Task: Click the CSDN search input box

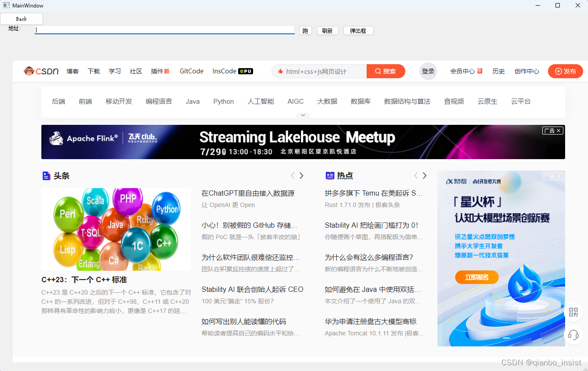Action: (319, 71)
